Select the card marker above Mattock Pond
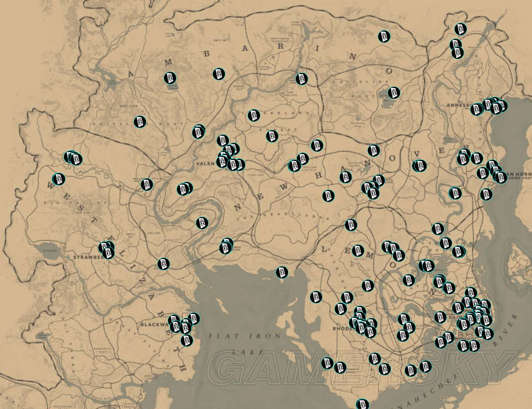532x409 pixels. 368,286
